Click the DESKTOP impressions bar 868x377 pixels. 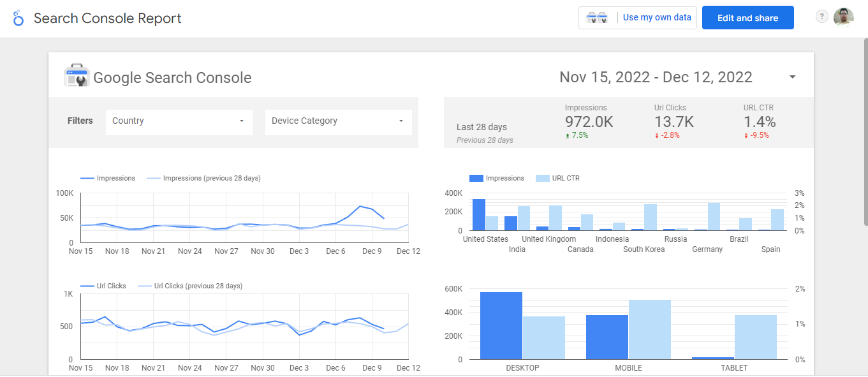501,325
